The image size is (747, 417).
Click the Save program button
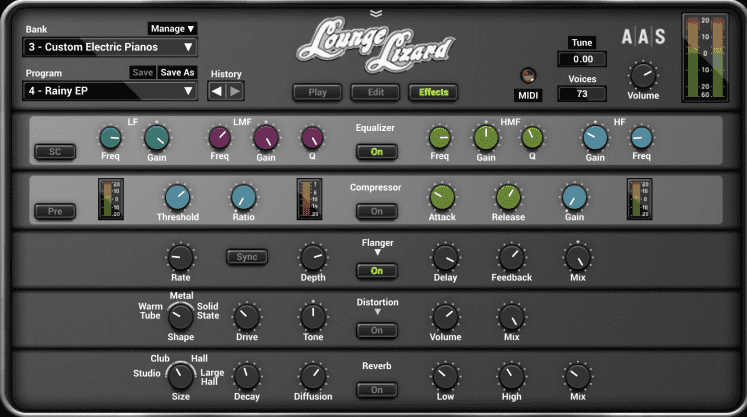coord(142,72)
